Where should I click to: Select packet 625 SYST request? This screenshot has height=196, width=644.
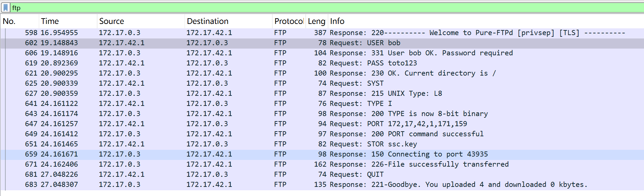(322, 83)
